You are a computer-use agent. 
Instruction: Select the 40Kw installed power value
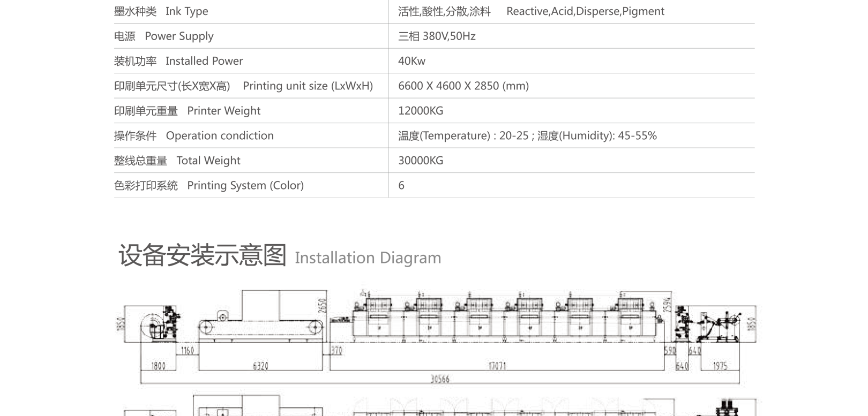[411, 61]
